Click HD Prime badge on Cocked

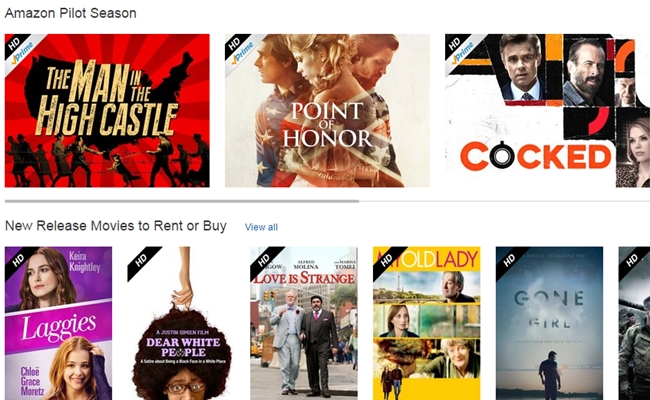(x=460, y=50)
